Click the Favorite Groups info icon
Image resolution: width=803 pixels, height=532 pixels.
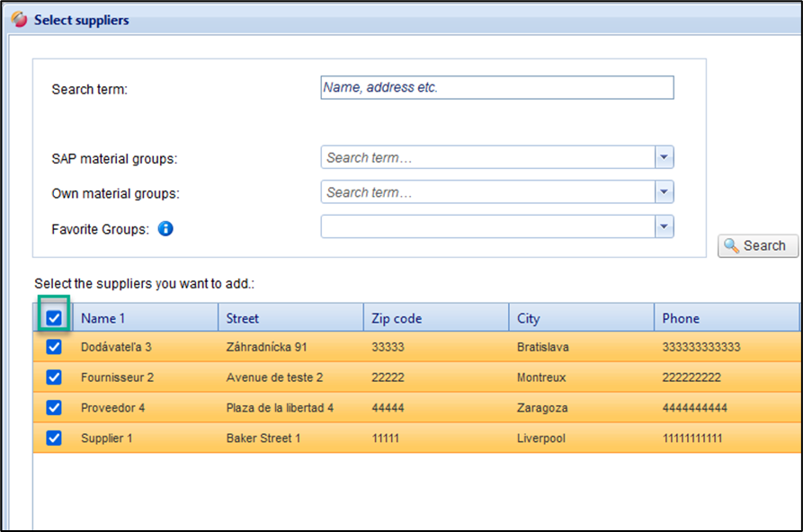click(x=165, y=228)
